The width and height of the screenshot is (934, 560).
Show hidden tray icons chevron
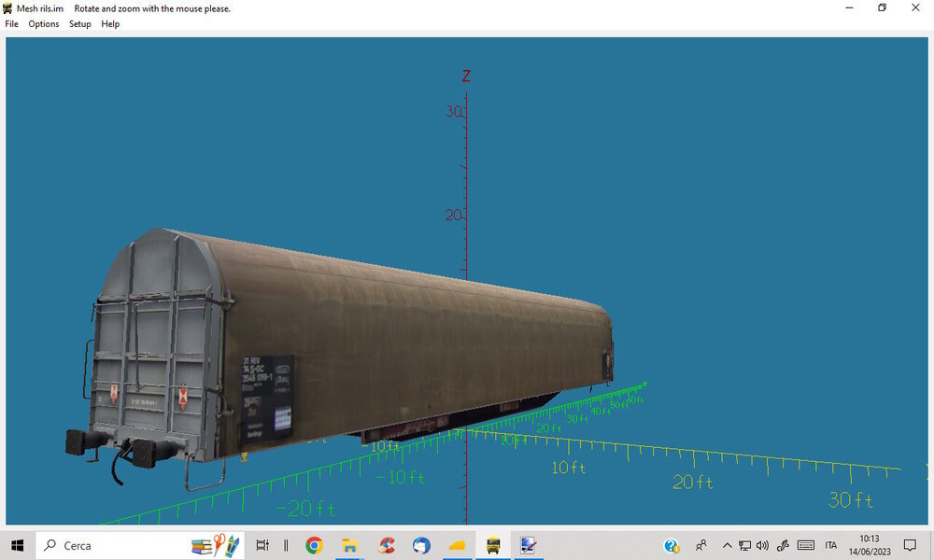[x=727, y=545]
